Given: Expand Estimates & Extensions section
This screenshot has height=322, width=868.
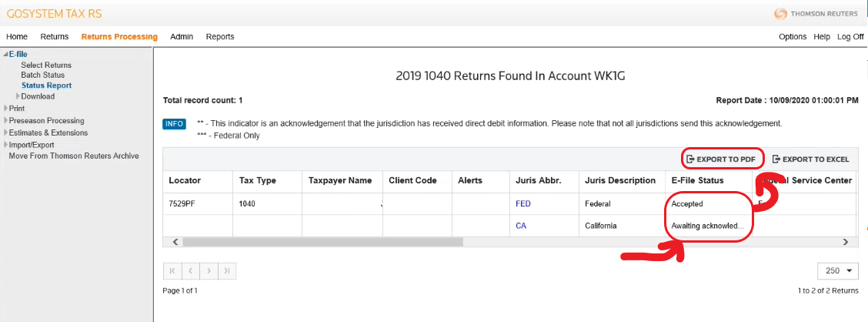Looking at the screenshot, I should (x=6, y=133).
